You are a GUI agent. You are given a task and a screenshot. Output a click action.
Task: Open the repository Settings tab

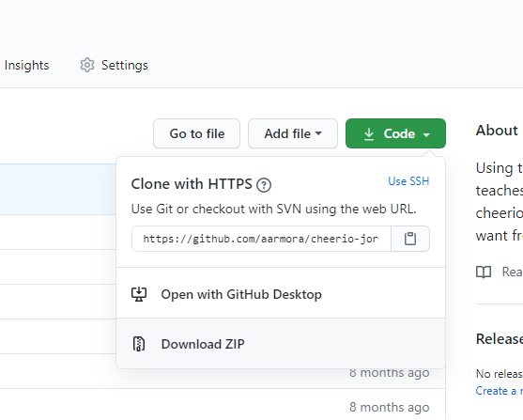click(114, 65)
